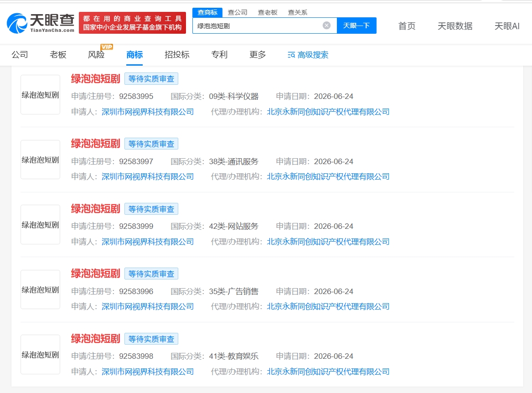This screenshot has width=532, height=393.
Task: Open agency 北京永新同创 link in record 92583996
Action: 328,306
